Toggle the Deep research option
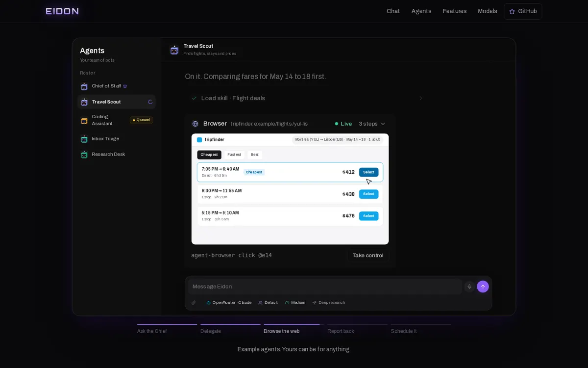The image size is (588, 368). 329,303
